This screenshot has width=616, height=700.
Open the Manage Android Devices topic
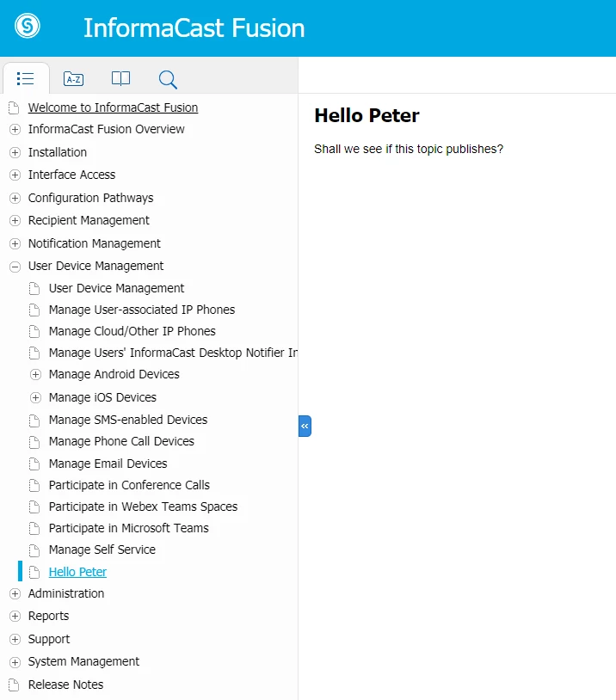click(x=114, y=374)
